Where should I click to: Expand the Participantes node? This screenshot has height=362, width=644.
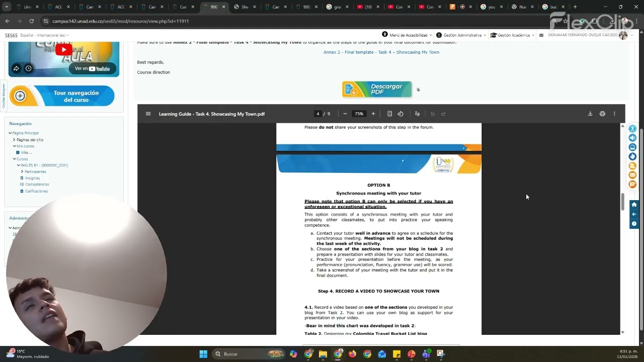[22, 171]
